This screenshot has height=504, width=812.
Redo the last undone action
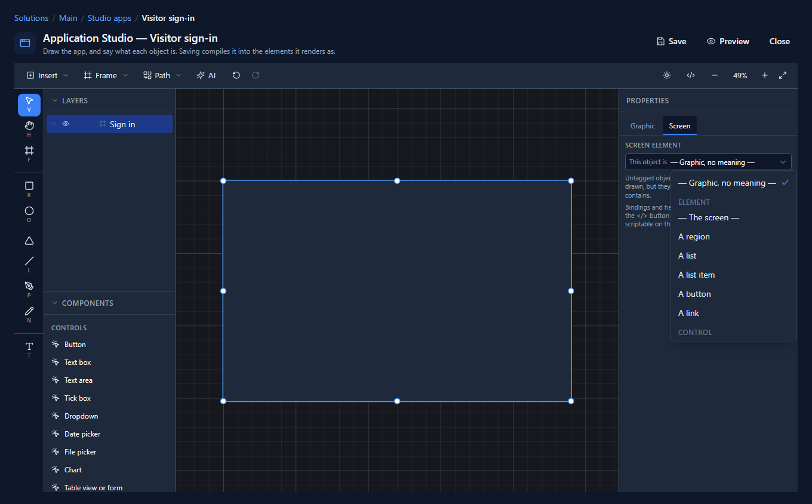click(x=256, y=75)
